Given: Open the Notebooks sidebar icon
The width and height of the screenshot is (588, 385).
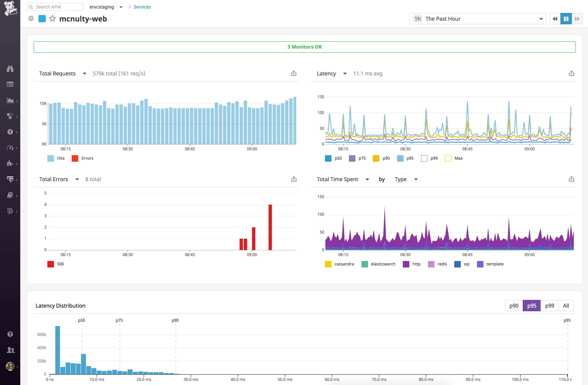Looking at the screenshot, I should [10, 195].
